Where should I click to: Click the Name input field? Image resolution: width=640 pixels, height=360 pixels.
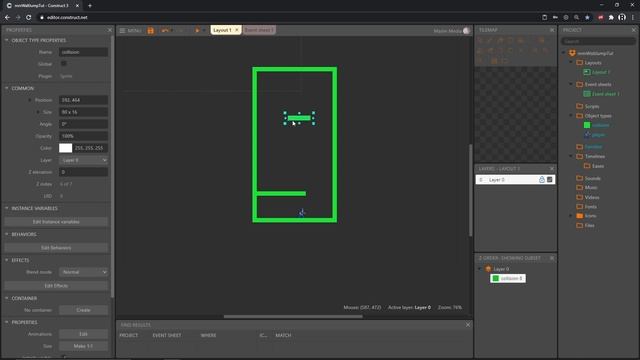coord(84,52)
